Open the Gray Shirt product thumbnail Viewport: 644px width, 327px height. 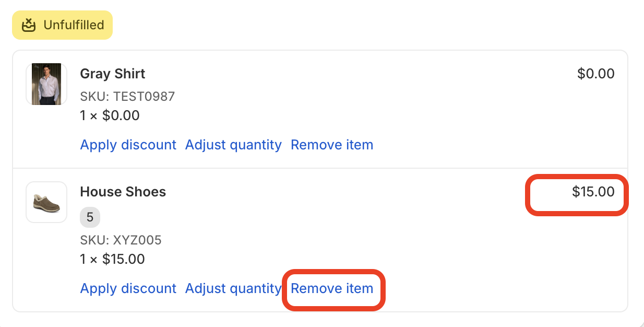point(46,84)
